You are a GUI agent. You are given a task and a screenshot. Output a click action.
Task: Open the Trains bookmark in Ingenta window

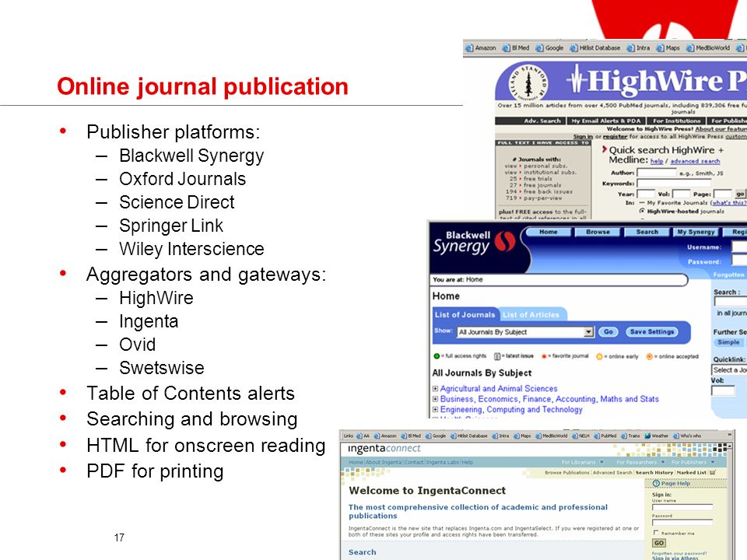(x=631, y=436)
